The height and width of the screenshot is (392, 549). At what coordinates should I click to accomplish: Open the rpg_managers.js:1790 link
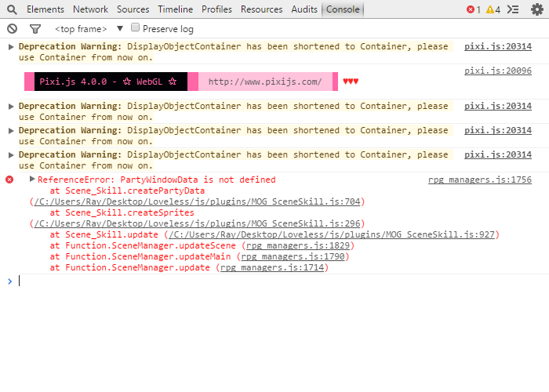tap(293, 256)
